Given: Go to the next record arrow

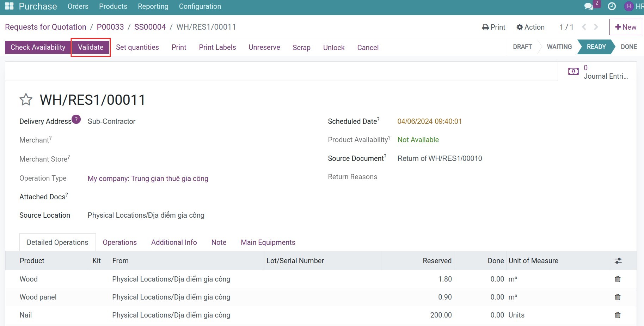Looking at the screenshot, I should [x=596, y=27].
